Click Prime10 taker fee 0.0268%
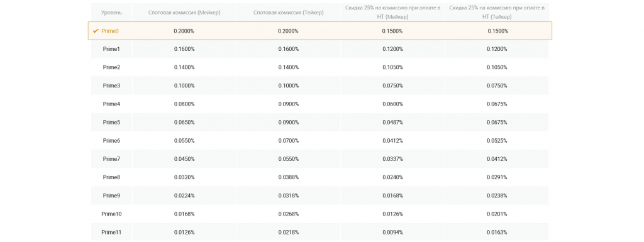644x242 pixels. pos(288,214)
